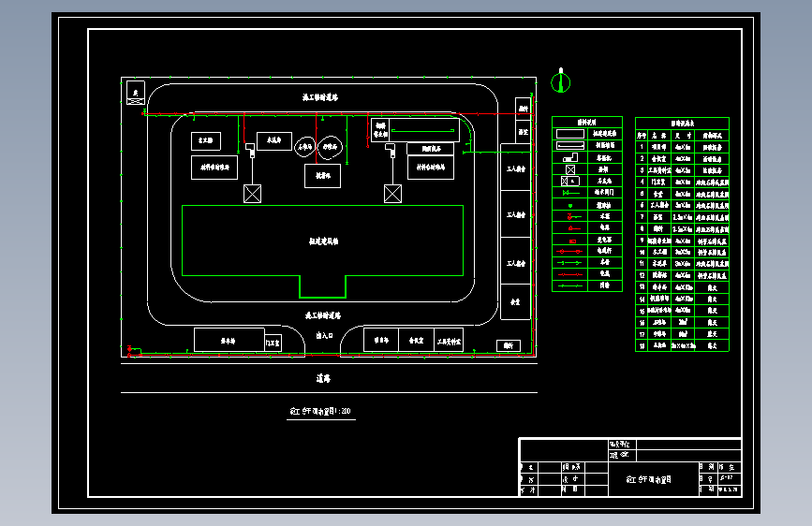
Task: Select the underlined 1:200 plan title
Action: coord(320,411)
